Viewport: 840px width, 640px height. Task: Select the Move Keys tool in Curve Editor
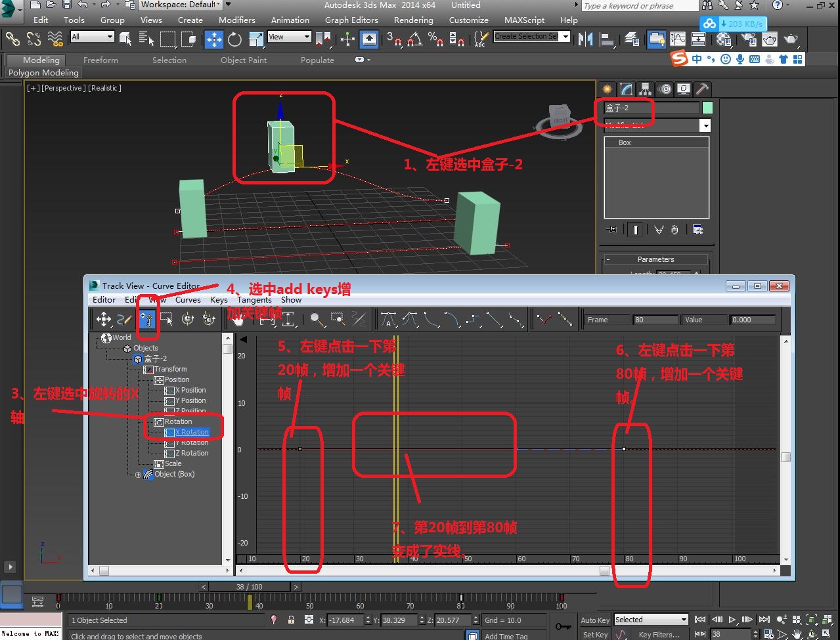coord(104,320)
